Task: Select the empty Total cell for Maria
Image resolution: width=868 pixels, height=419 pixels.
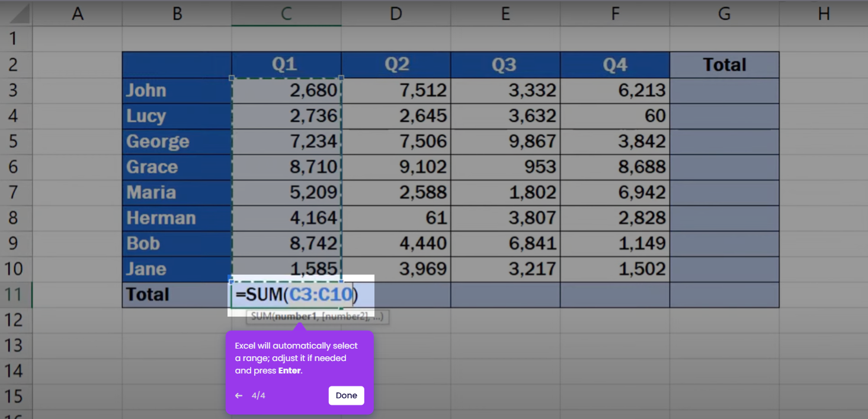Action: pyautogui.click(x=724, y=192)
